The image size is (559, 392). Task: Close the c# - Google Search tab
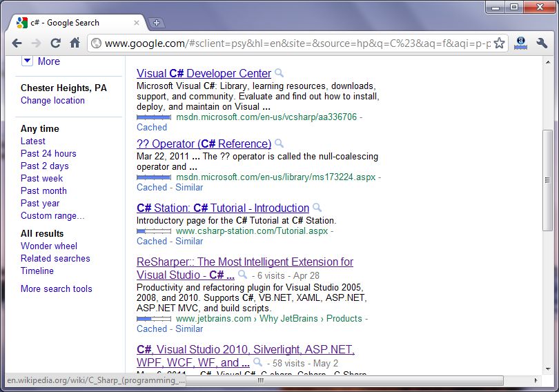click(136, 23)
